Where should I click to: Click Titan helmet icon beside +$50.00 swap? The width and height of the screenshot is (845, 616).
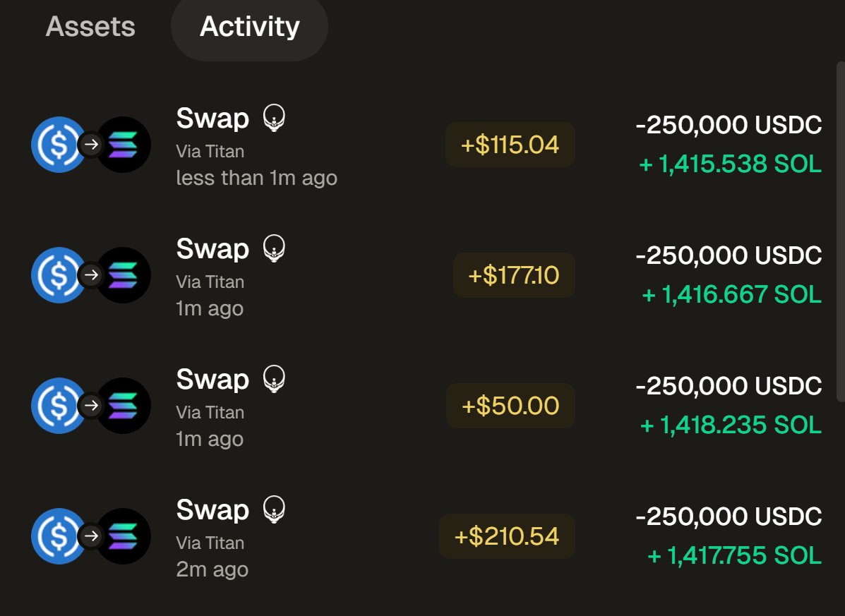point(274,379)
